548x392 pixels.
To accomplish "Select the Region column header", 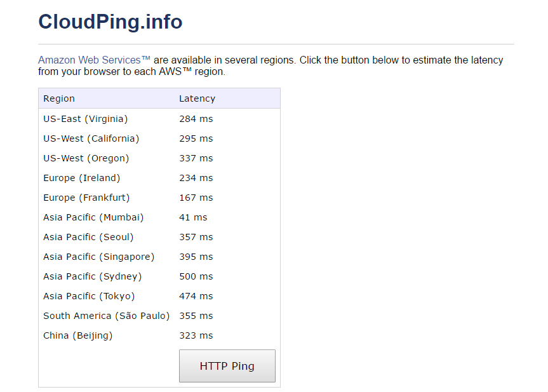I will [x=59, y=98].
